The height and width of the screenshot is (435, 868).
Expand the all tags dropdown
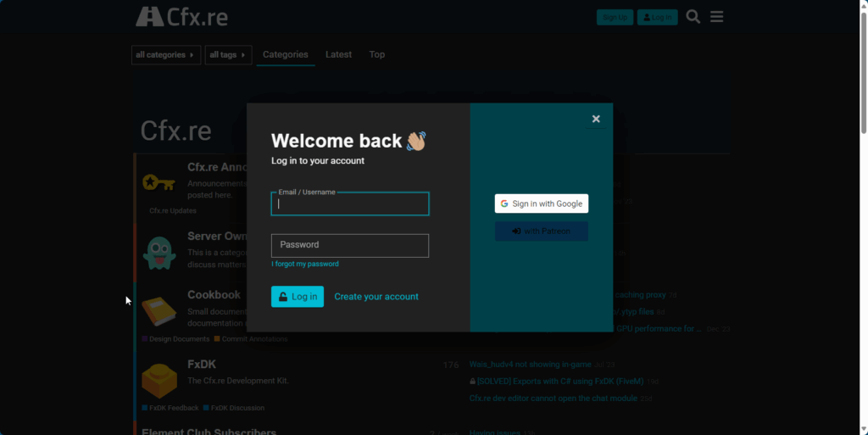pos(229,55)
